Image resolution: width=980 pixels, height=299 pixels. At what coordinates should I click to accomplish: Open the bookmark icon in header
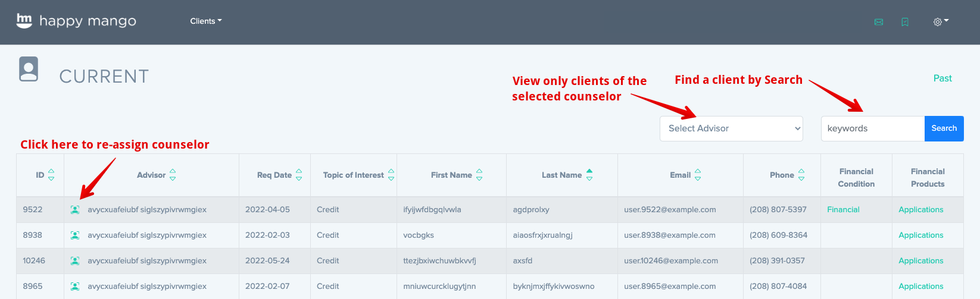click(905, 22)
